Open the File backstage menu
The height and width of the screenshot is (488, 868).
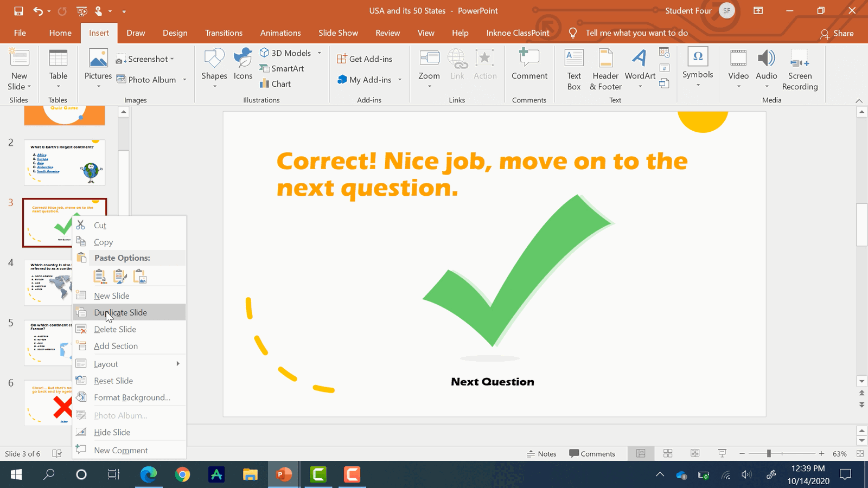click(20, 33)
